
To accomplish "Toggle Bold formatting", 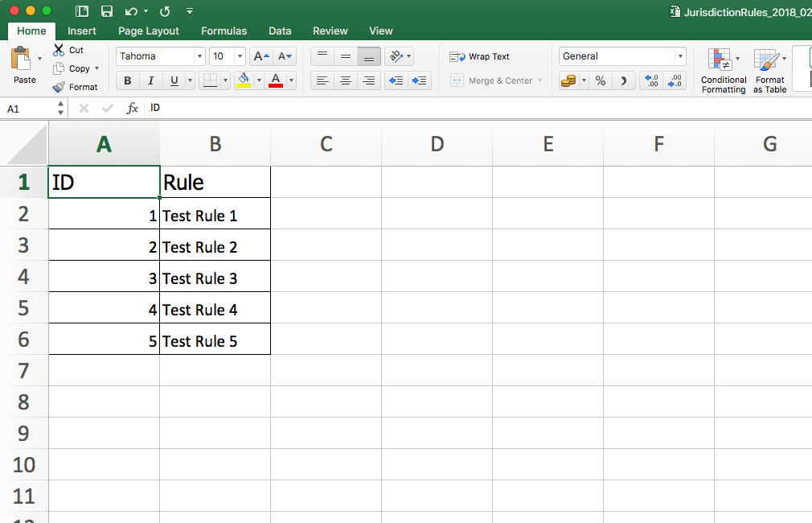I will pos(127,80).
